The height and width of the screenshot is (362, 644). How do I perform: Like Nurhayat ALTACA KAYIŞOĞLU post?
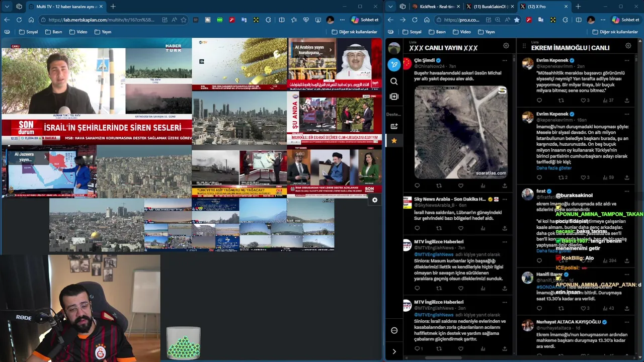583,356
